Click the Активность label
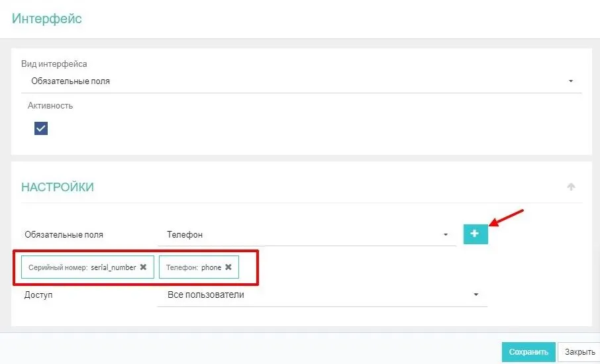Image resolution: width=600 pixels, height=364 pixels. (50, 106)
